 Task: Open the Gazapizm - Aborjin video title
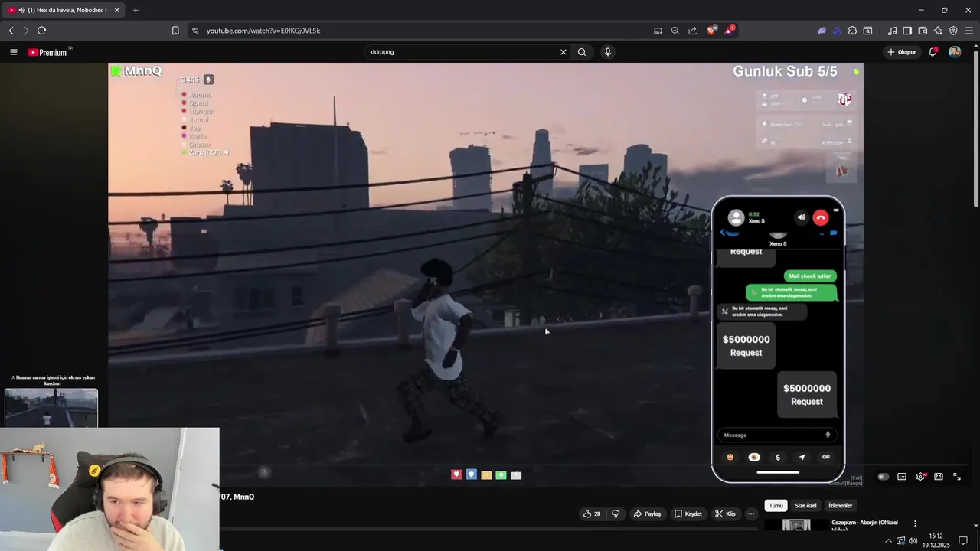tap(864, 525)
